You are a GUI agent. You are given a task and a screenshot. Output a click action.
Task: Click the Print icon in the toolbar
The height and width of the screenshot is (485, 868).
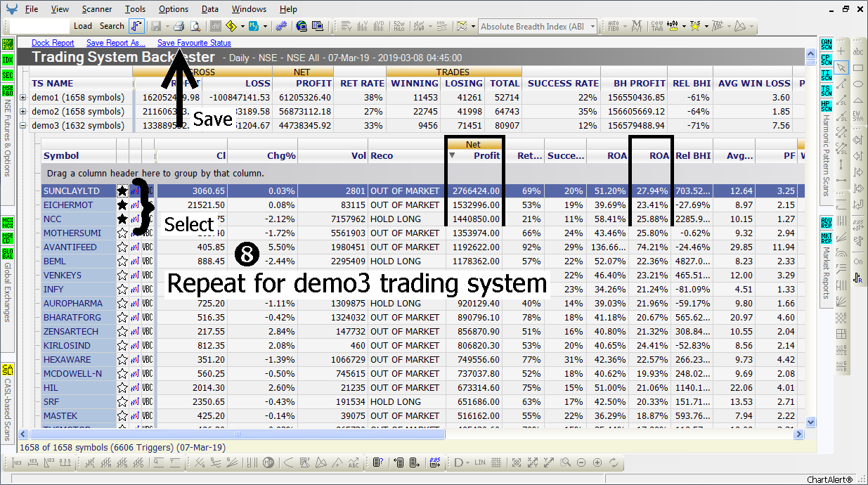click(x=179, y=26)
